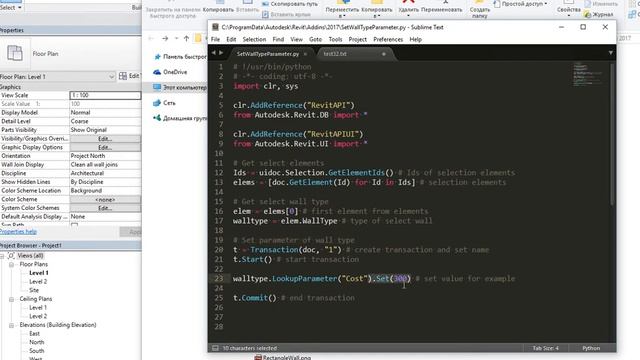The width and height of the screenshot is (640, 360).
Task: Click the Sublime Text title bar icon
Action: pos(215,27)
